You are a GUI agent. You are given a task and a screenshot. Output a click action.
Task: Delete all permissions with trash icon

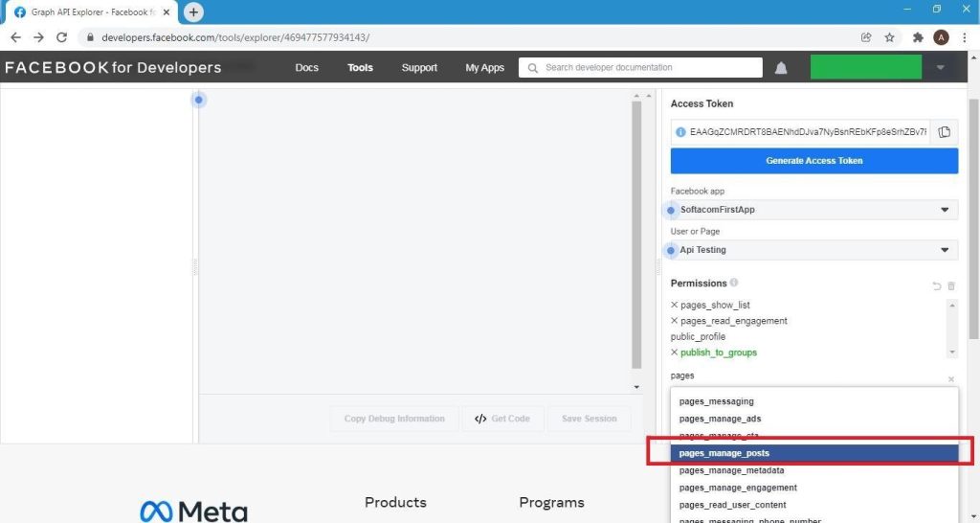tap(950, 286)
